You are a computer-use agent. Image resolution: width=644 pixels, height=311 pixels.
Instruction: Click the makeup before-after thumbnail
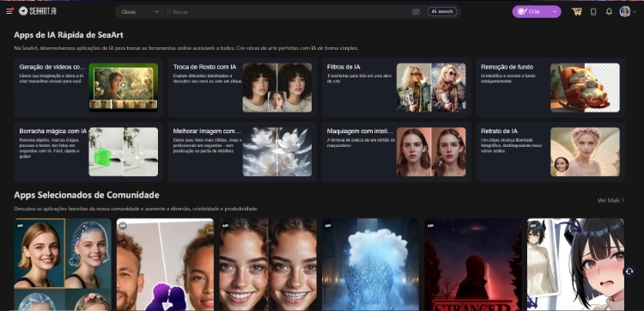[x=431, y=151]
